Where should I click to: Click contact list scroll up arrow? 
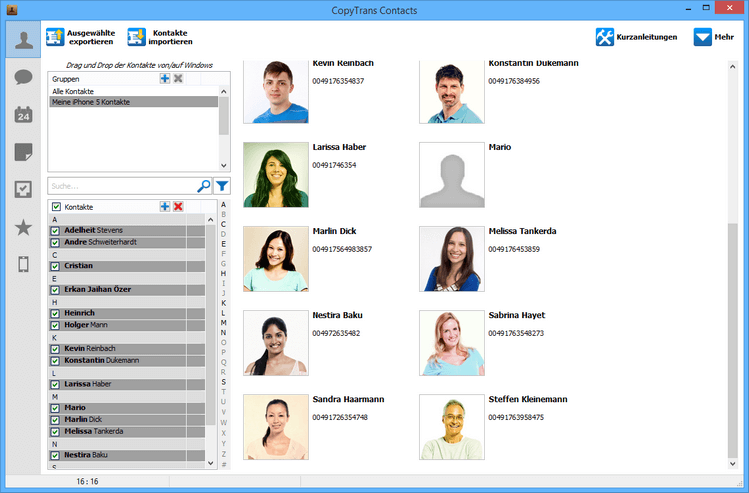point(211,220)
